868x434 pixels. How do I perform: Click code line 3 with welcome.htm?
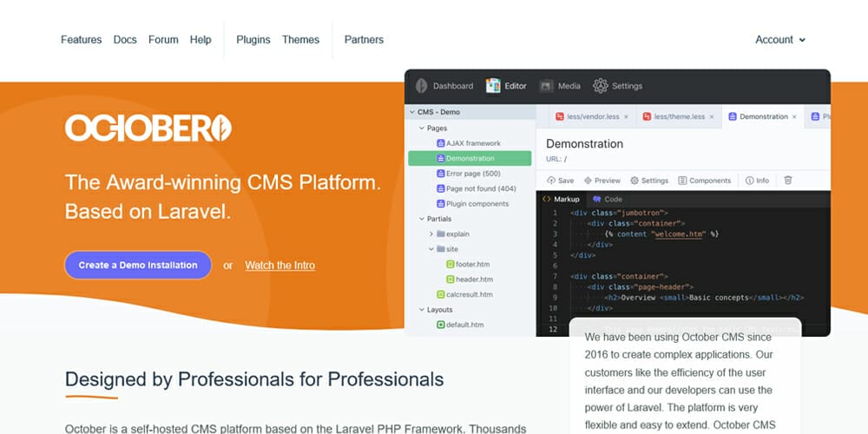661,234
